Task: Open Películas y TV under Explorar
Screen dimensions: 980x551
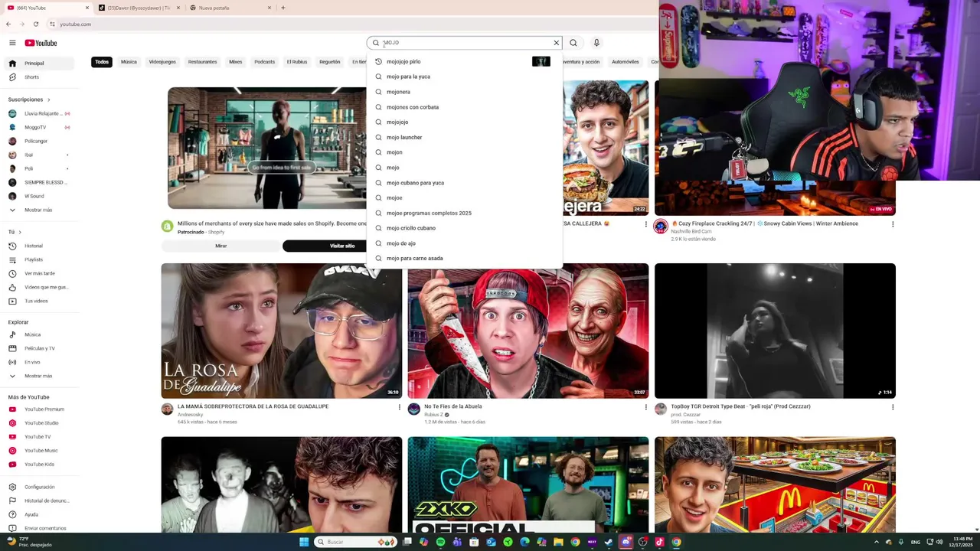Action: click(38, 348)
